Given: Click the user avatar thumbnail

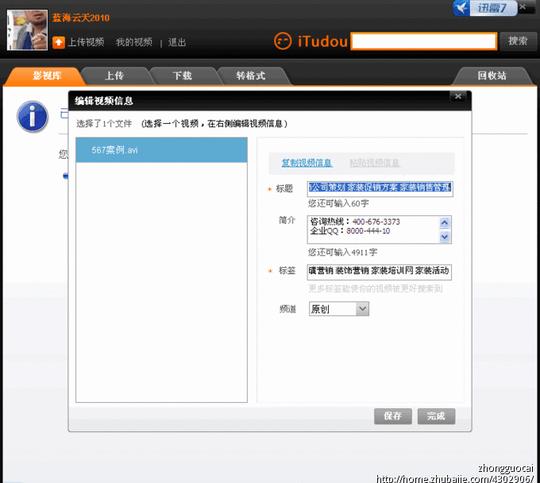Looking at the screenshot, I should 27,30.
